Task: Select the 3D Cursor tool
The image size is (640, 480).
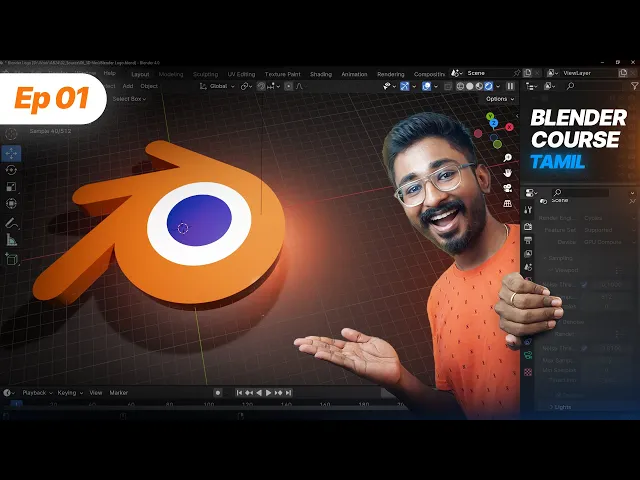Action: tap(11, 133)
